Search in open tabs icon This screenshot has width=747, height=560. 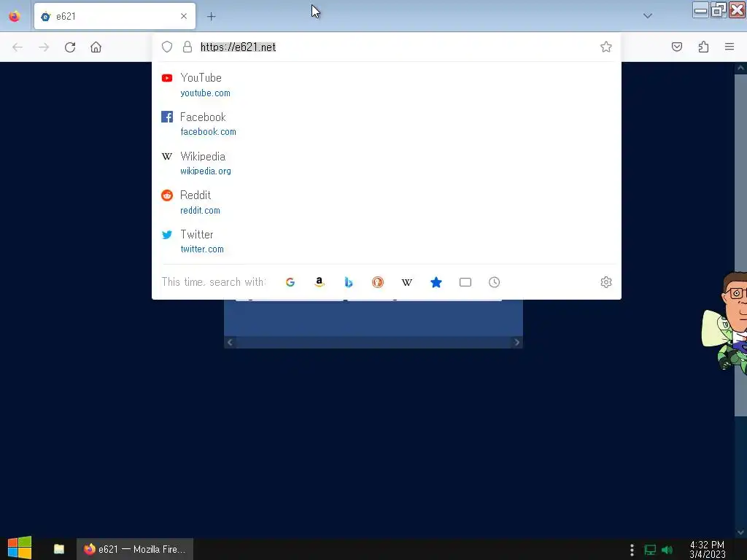465,282
